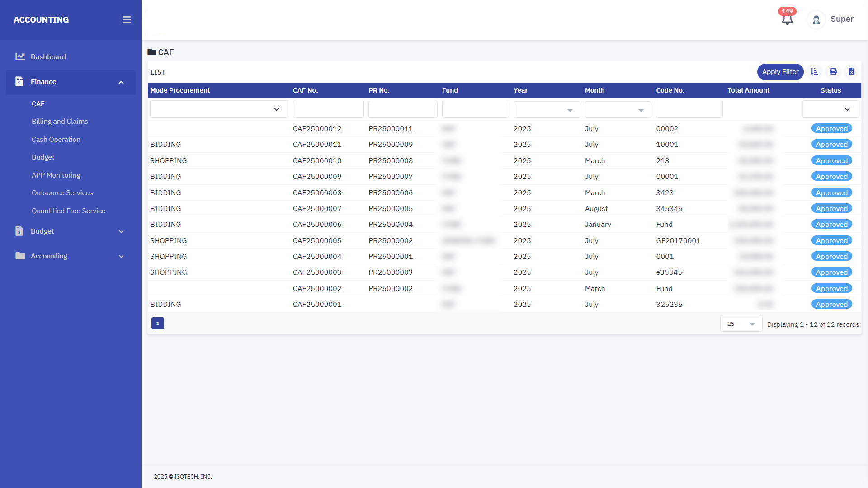Click the Dashboard chart icon
This screenshot has height=488, width=868.
(20, 56)
